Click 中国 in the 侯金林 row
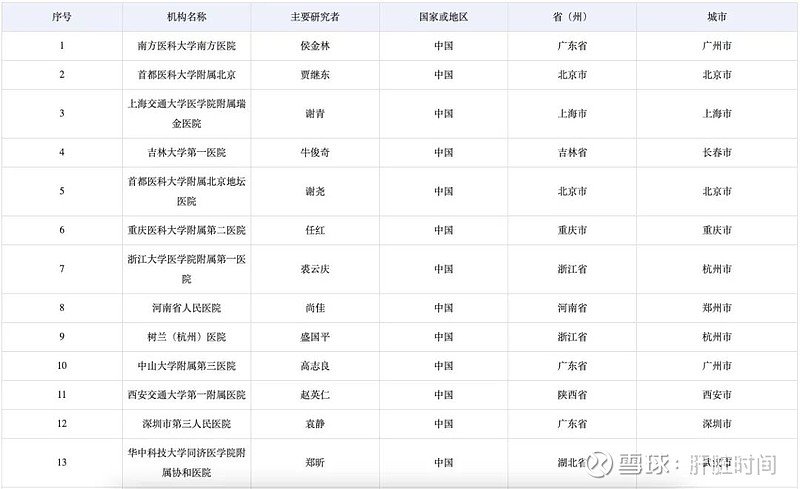Image resolution: width=800 pixels, height=489 pixels. [x=443, y=46]
